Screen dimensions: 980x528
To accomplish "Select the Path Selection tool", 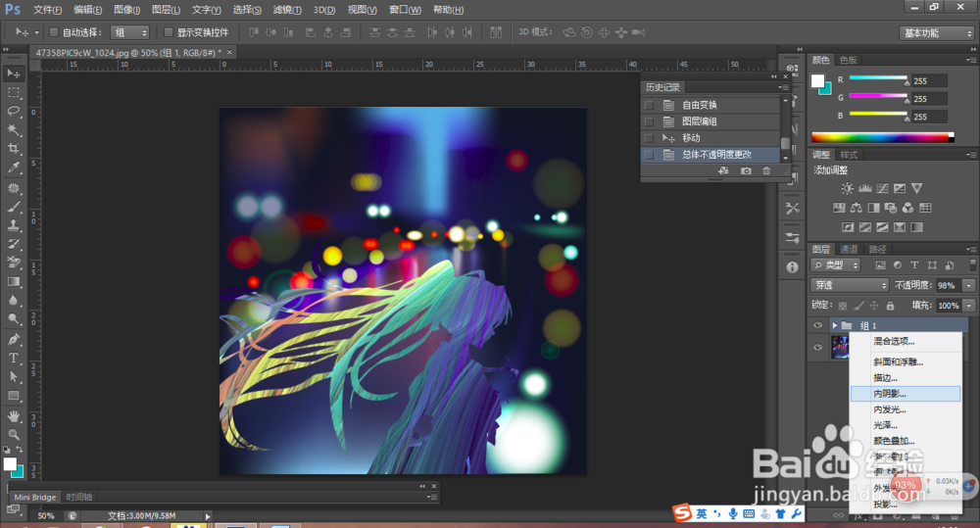I will pos(13,377).
